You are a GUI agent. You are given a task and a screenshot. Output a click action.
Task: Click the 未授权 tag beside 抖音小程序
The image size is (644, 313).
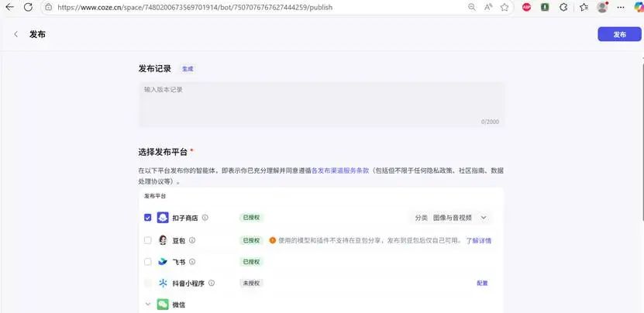point(251,283)
